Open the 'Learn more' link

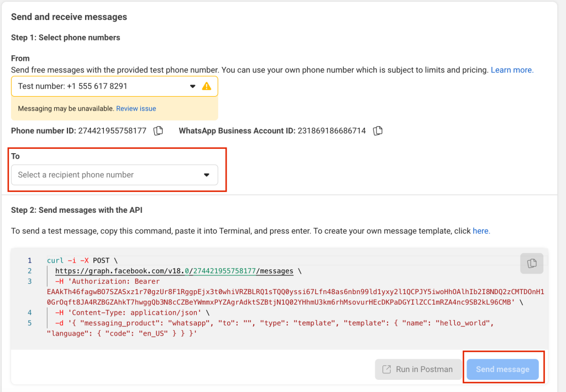[x=512, y=70]
